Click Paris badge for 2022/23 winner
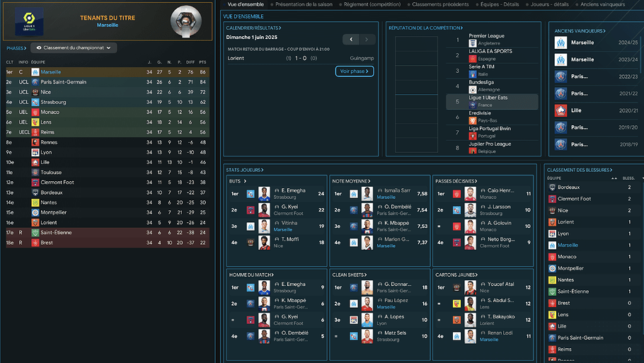644x363 pixels. pos(560,77)
